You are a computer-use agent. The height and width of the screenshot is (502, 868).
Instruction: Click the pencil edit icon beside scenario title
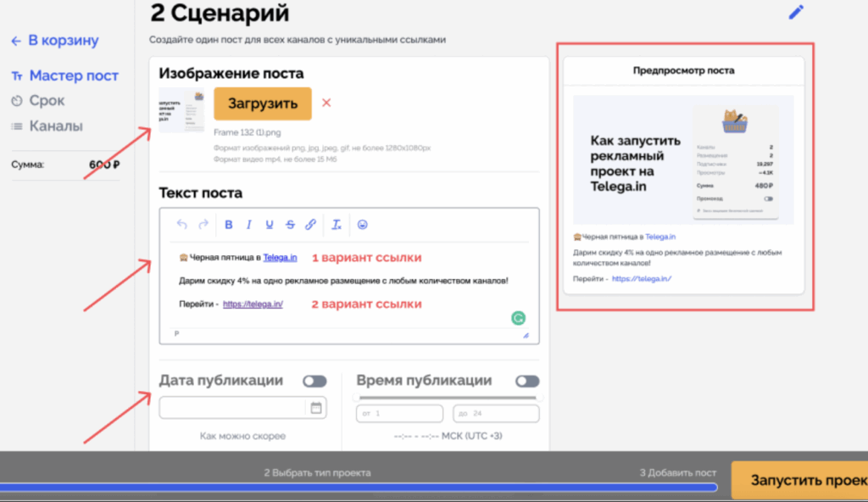(795, 13)
